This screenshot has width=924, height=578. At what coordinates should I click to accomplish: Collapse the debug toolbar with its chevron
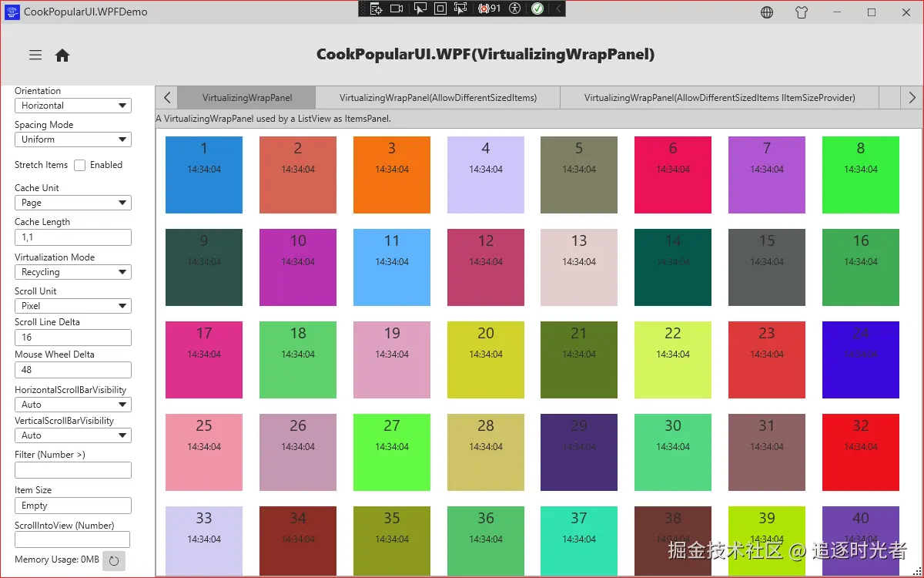[558, 8]
